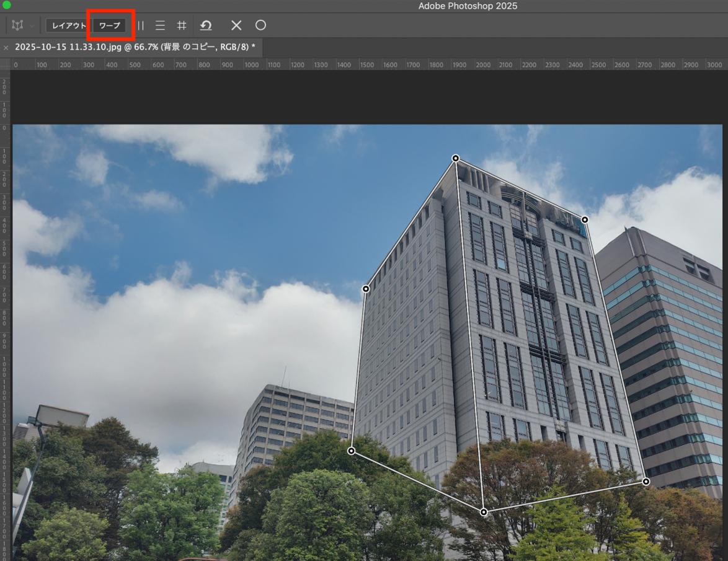Open the tool preset picker dropdown arrow

coord(32,26)
